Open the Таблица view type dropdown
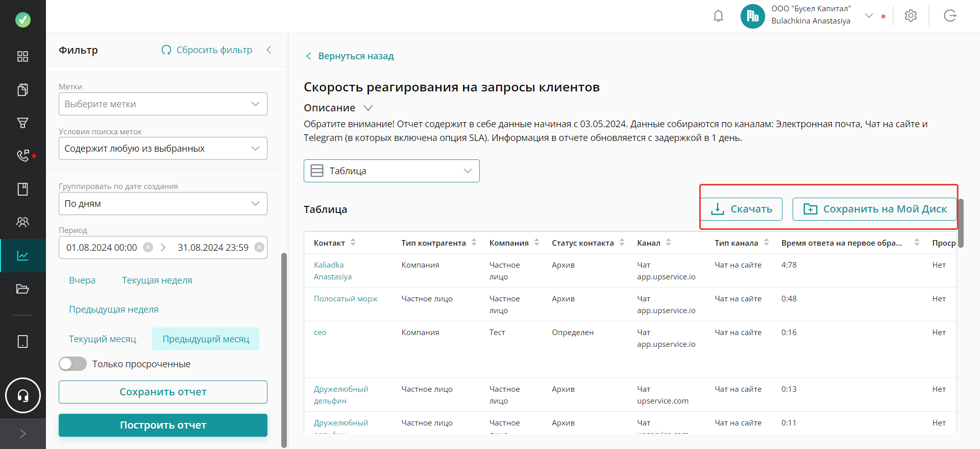This screenshot has width=980, height=449. pos(391,171)
